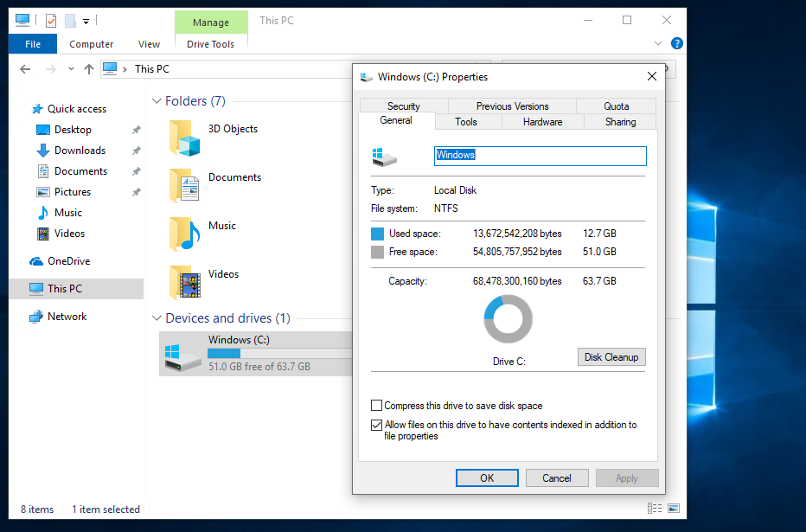
Task: Open the Security tab in Properties
Action: [403, 106]
